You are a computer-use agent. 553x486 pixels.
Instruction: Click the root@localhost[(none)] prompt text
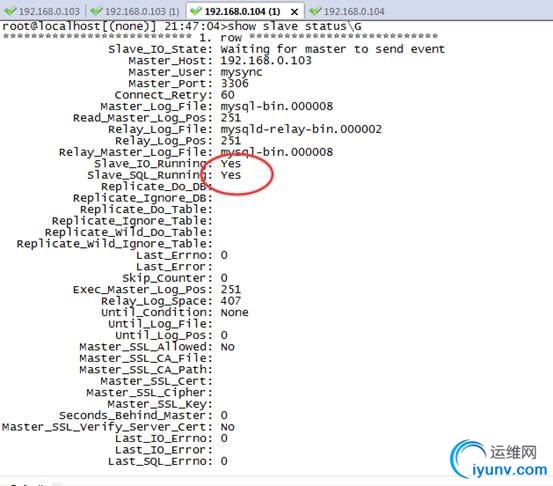coord(79,26)
